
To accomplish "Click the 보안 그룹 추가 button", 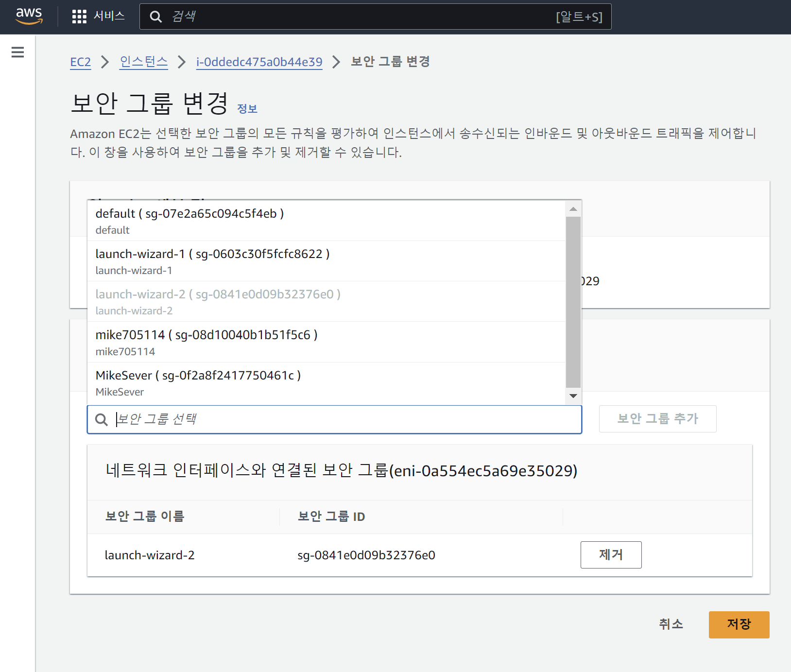I will point(657,419).
